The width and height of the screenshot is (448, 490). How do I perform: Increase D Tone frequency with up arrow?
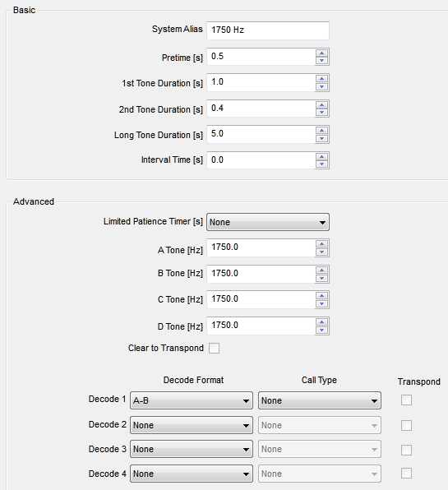pyautogui.click(x=321, y=322)
